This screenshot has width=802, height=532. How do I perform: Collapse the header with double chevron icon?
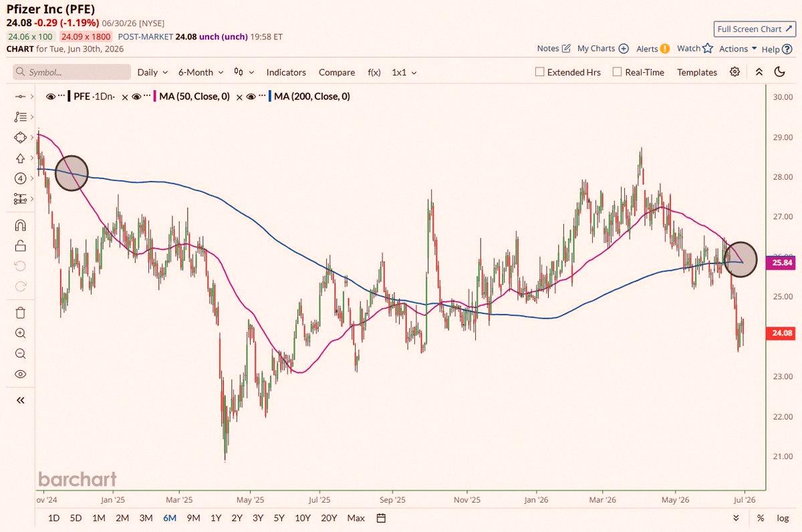click(x=759, y=72)
